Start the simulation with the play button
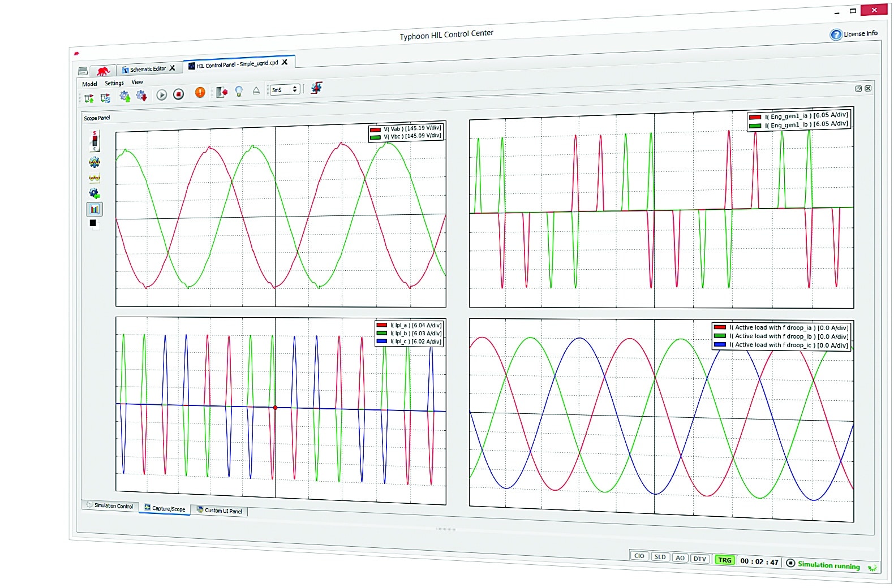The width and height of the screenshot is (894, 588). (x=162, y=95)
